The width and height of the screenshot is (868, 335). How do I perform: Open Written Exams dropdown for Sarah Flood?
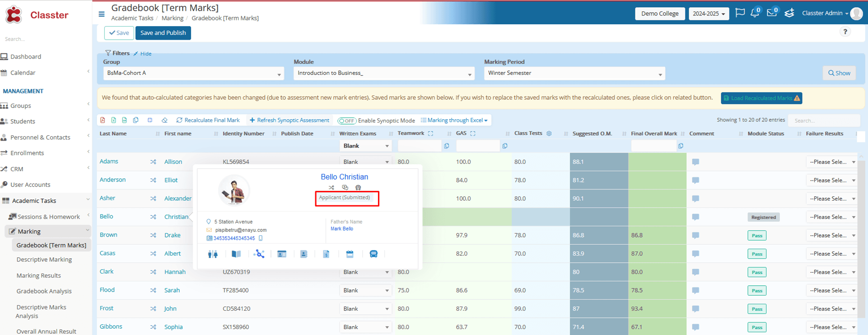pyautogui.click(x=365, y=290)
